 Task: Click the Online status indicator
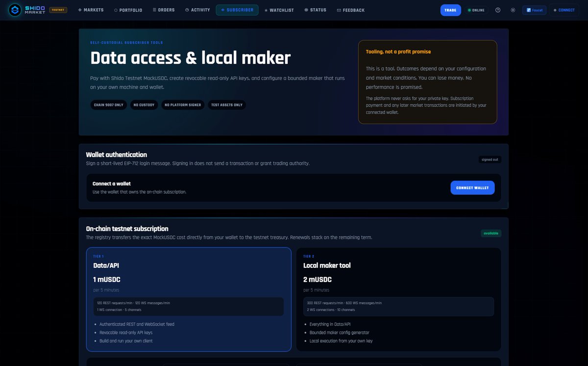pos(476,10)
